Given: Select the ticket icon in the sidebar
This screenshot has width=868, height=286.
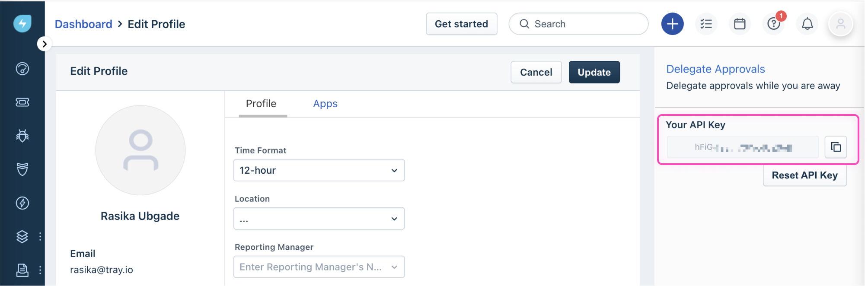Looking at the screenshot, I should (x=22, y=102).
